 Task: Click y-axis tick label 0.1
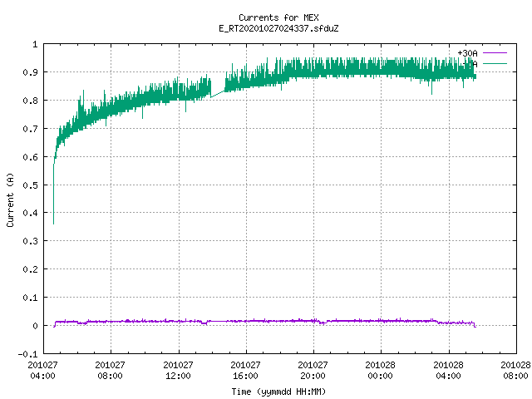(x=30, y=298)
